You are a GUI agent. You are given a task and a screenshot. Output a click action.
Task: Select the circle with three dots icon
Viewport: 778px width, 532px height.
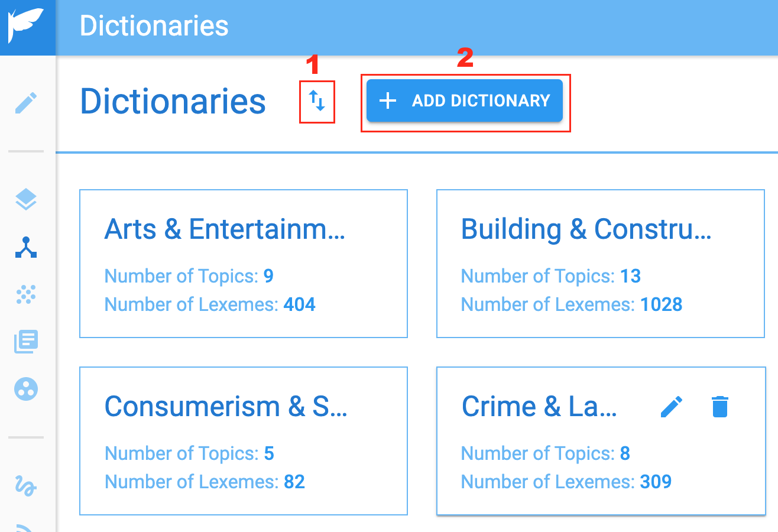point(26,388)
